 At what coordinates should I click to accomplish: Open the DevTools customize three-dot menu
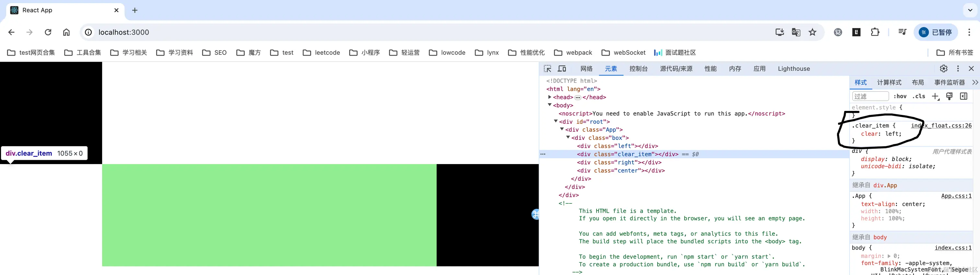tap(958, 68)
